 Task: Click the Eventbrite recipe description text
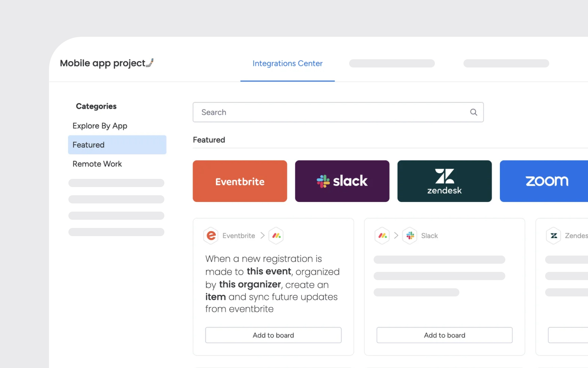(x=272, y=283)
